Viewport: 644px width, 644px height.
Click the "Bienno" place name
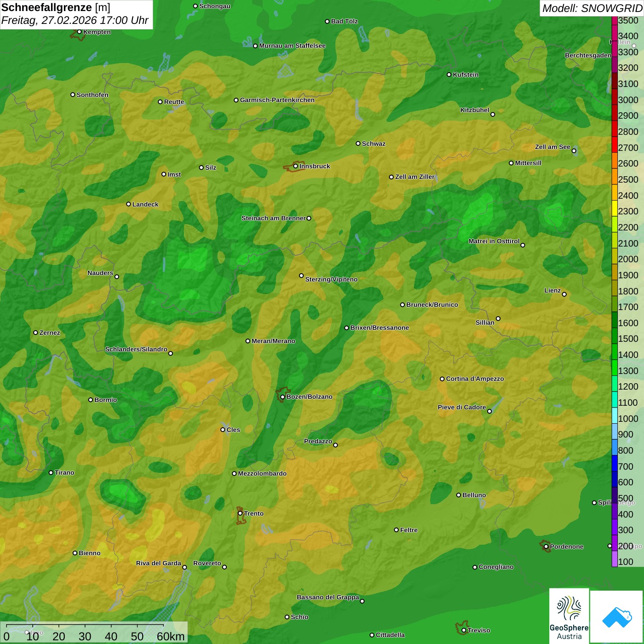pyautogui.click(x=89, y=553)
